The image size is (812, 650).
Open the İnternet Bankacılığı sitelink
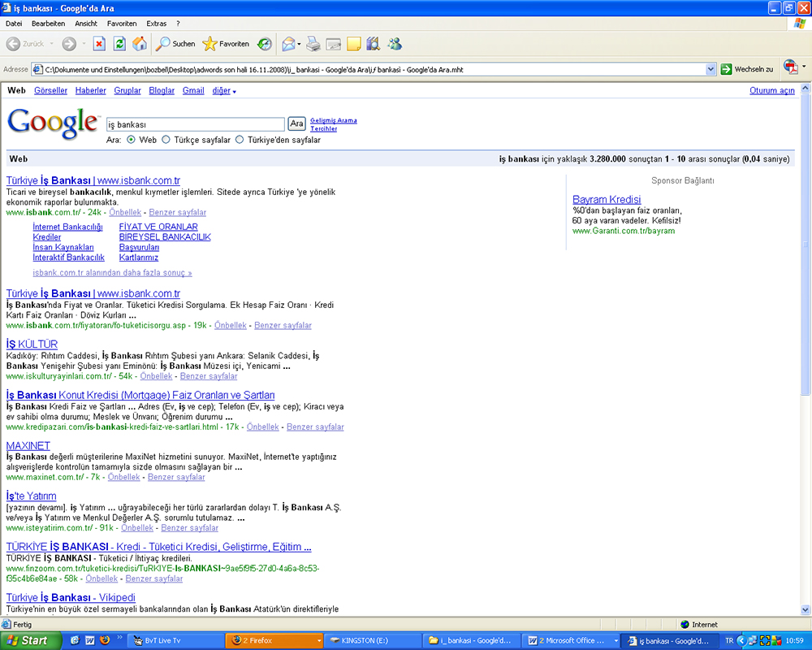pos(67,227)
